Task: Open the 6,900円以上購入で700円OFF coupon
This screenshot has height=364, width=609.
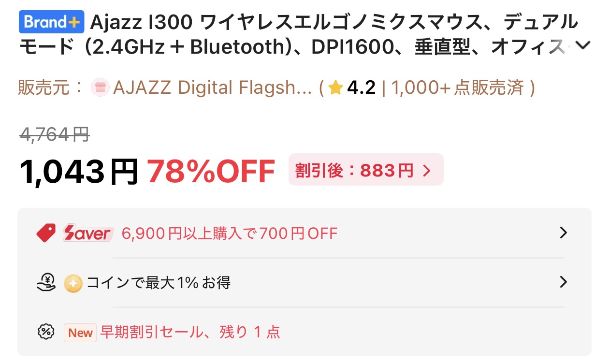Action: point(230,233)
